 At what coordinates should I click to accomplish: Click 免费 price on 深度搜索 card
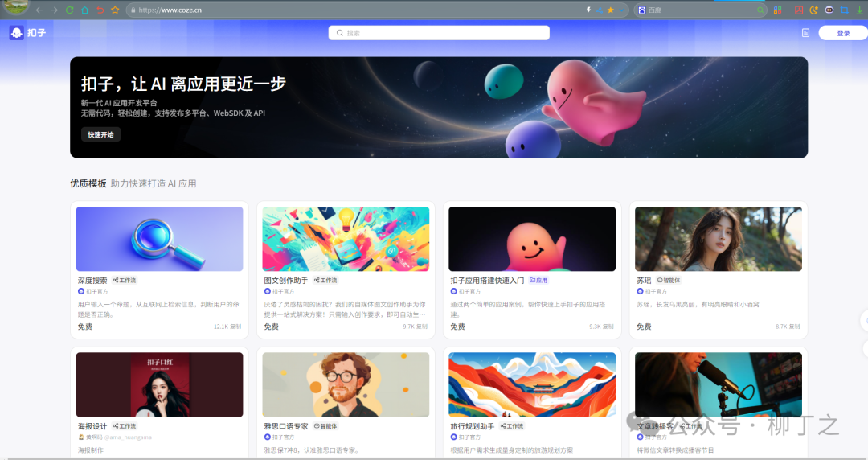pyautogui.click(x=85, y=327)
